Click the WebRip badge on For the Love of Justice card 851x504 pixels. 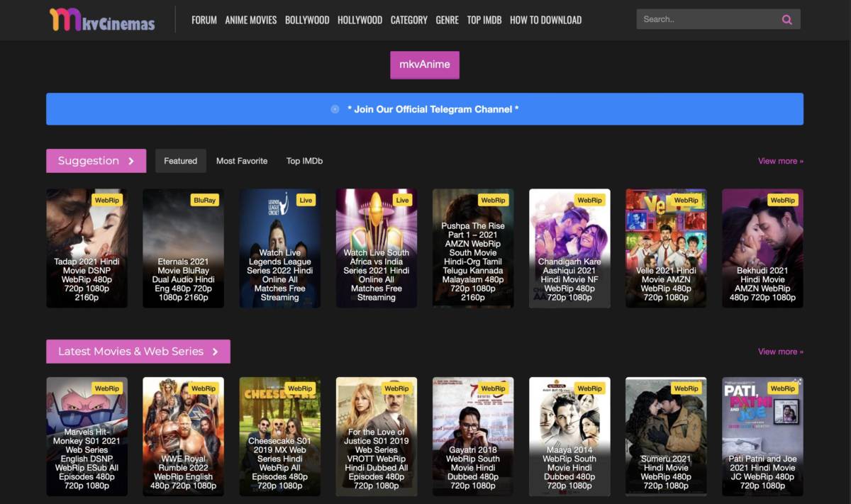click(x=396, y=388)
